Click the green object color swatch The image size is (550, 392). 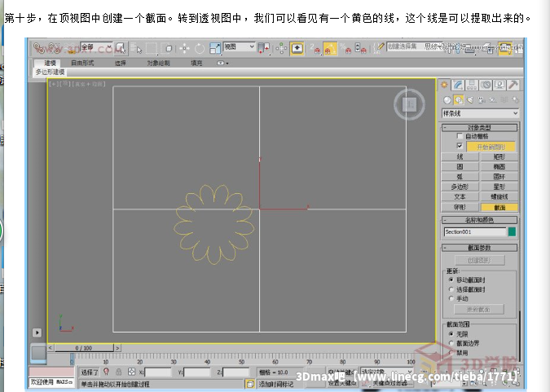point(513,231)
